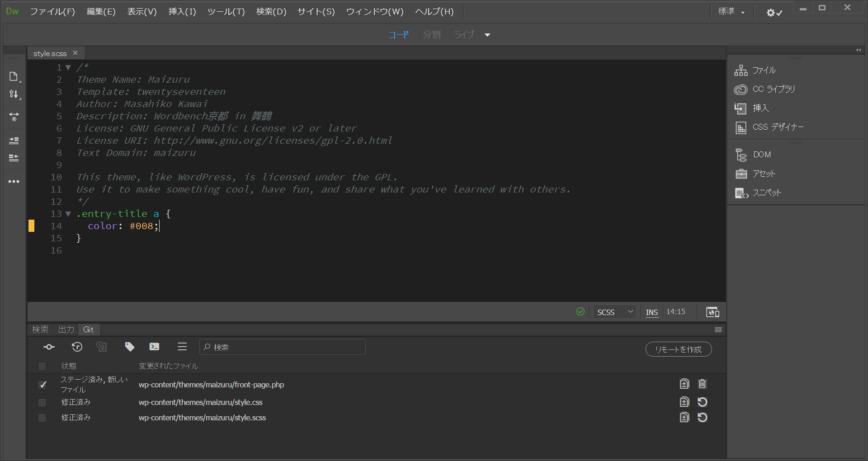This screenshot has height=461, width=868.
Task: Delete the staged front-page.php file
Action: click(x=702, y=384)
